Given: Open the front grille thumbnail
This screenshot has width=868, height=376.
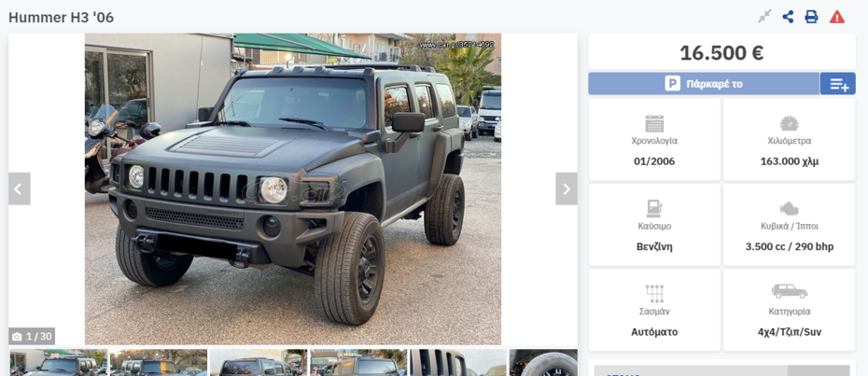Looking at the screenshot, I should click(458, 363).
